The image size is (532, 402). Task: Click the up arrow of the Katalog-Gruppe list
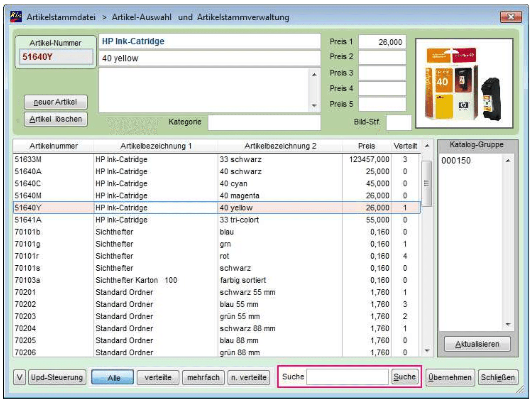coord(508,161)
